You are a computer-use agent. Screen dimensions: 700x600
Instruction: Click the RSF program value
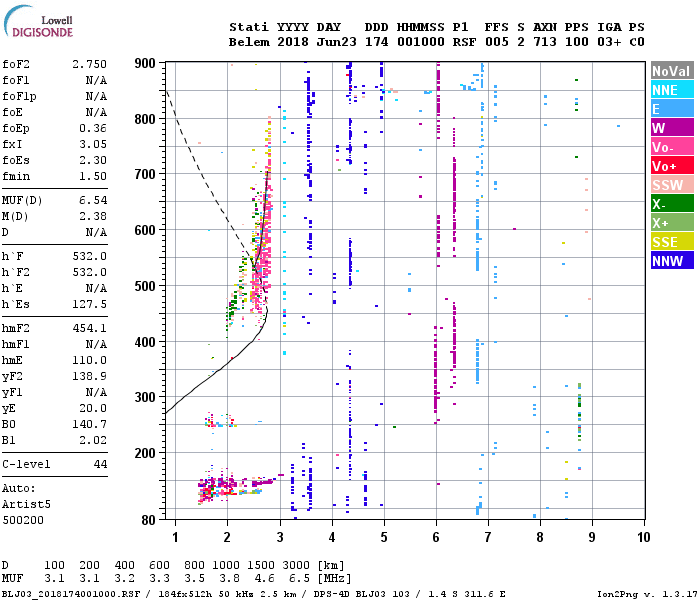tap(464, 42)
